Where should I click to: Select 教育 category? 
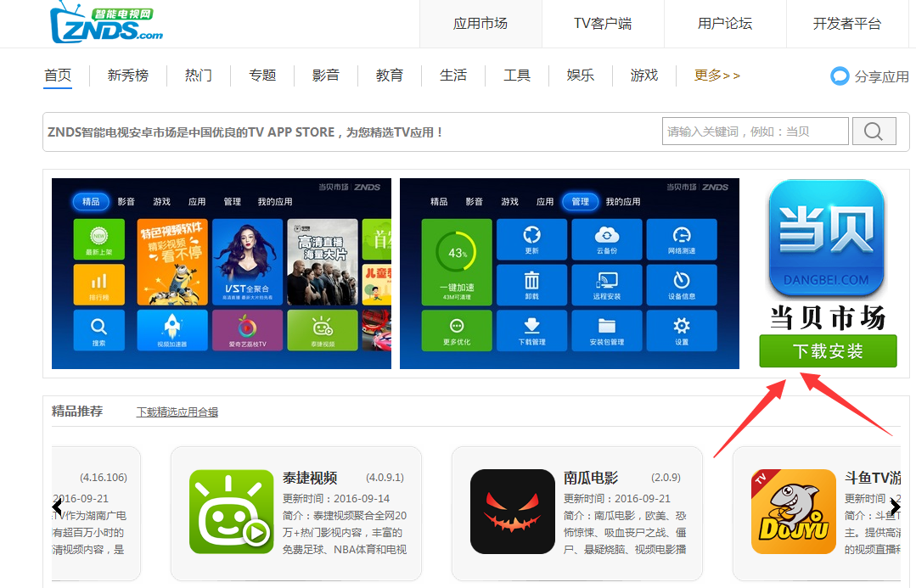coord(390,76)
